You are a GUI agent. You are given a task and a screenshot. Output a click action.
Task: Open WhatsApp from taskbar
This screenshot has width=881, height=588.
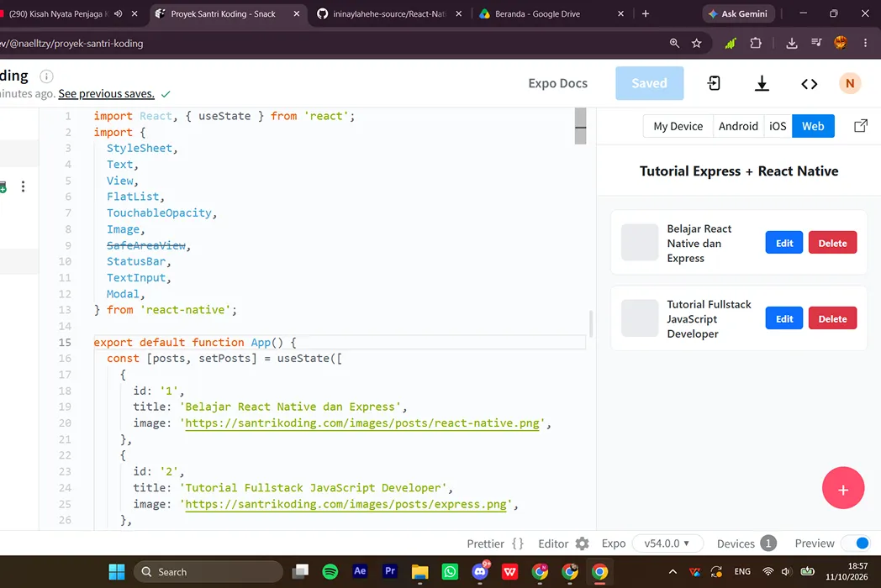[450, 572]
